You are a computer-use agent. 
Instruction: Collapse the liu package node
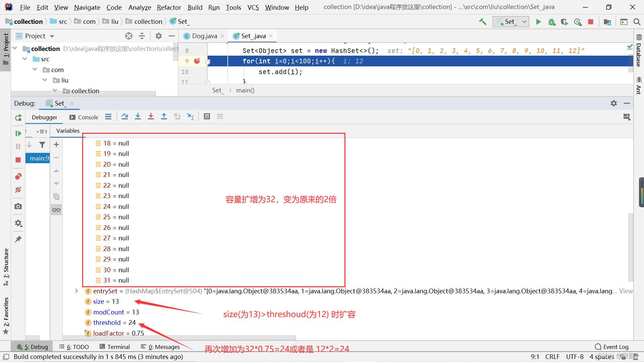[x=45, y=80]
